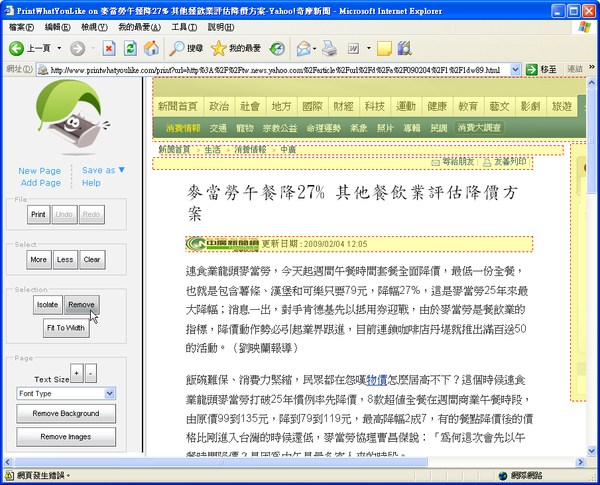Click the vertical scrollbar down arrow

[591, 451]
